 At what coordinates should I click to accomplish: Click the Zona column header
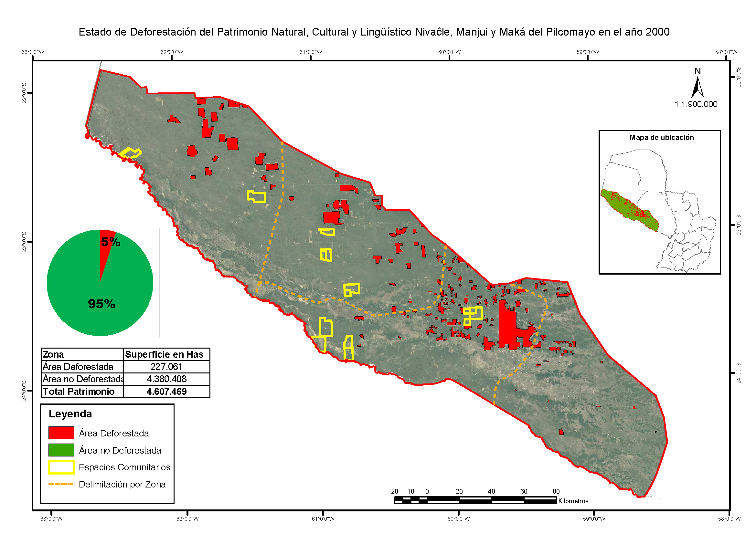53,354
